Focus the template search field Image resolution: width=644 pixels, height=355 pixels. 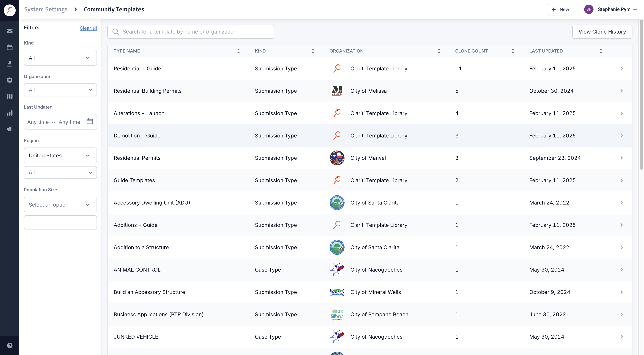(x=191, y=32)
